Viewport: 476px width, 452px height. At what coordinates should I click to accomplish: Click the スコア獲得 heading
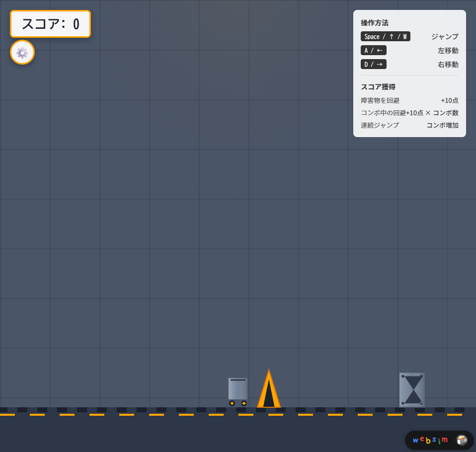click(x=378, y=86)
